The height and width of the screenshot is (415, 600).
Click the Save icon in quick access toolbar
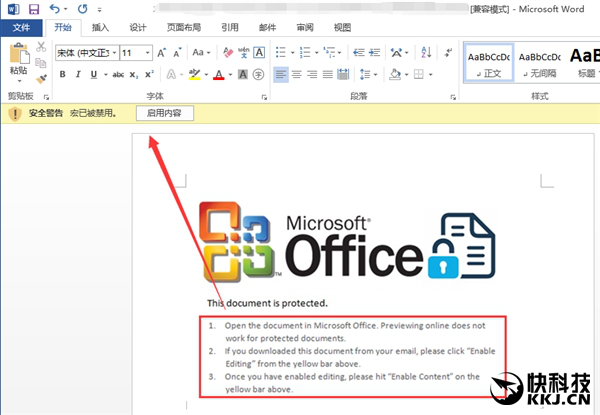[32, 9]
